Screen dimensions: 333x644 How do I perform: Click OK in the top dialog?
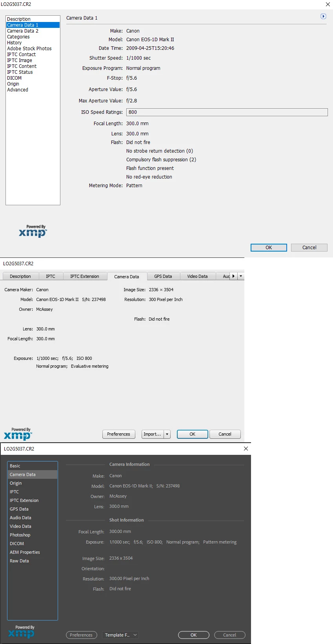pyautogui.click(x=269, y=248)
